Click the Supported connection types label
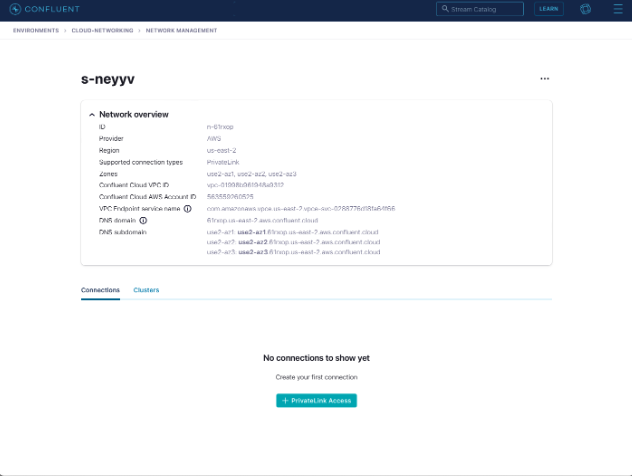 (141, 162)
